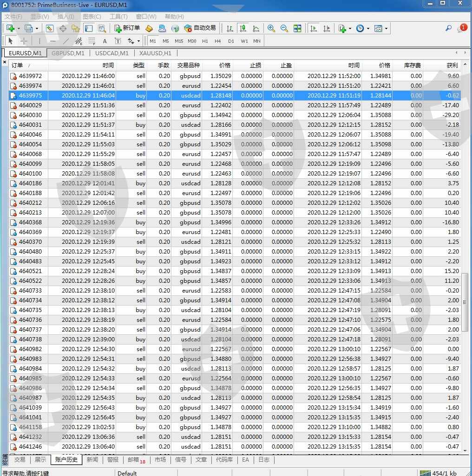Open the periodicity clock dropdown
Image resolution: width=472 pixels, height=476 pixels.
[x=368, y=28]
